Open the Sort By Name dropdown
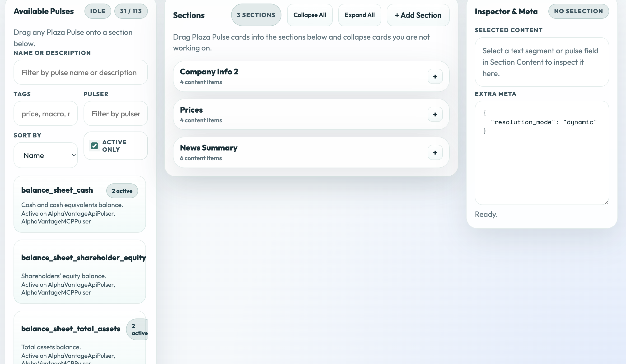This screenshot has height=364, width=626. click(46, 155)
